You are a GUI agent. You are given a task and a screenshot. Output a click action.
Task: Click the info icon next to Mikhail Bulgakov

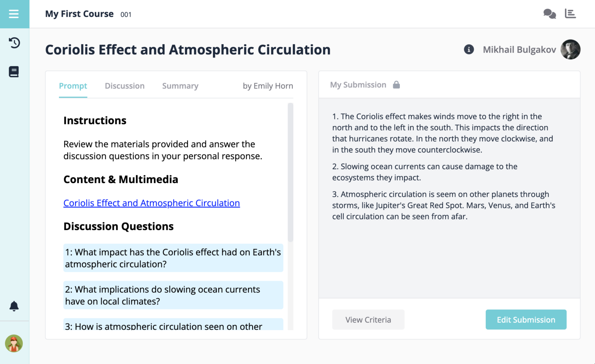click(x=469, y=50)
